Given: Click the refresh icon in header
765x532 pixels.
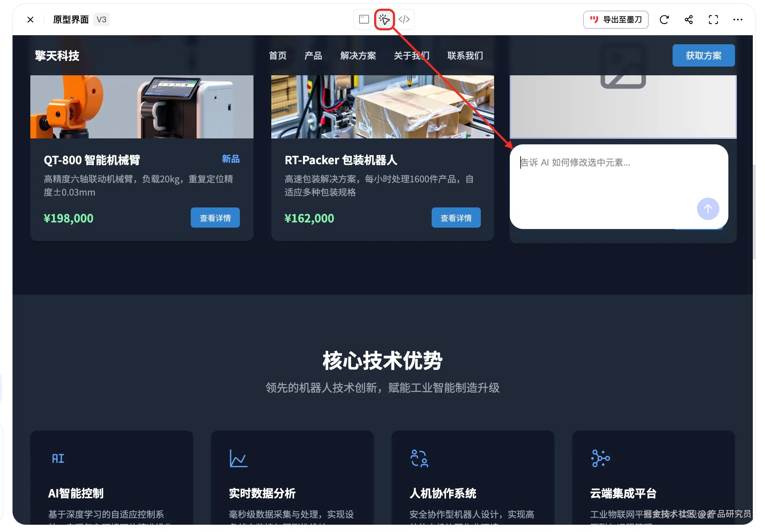Looking at the screenshot, I should coord(664,20).
